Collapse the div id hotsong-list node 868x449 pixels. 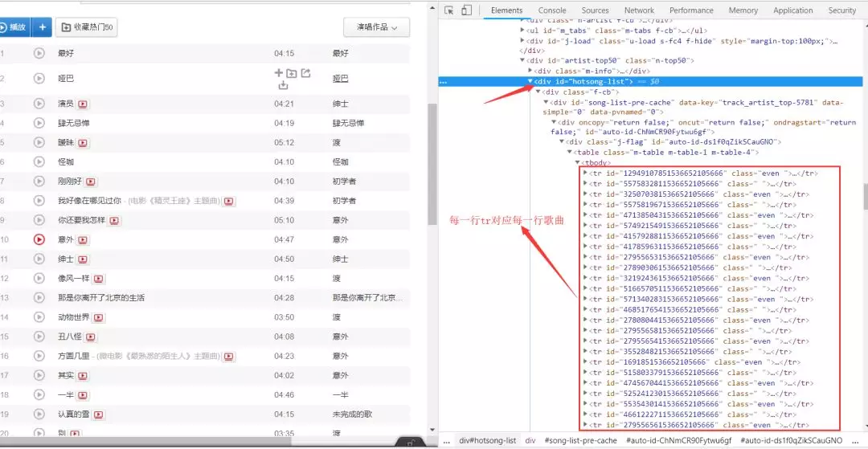click(530, 81)
